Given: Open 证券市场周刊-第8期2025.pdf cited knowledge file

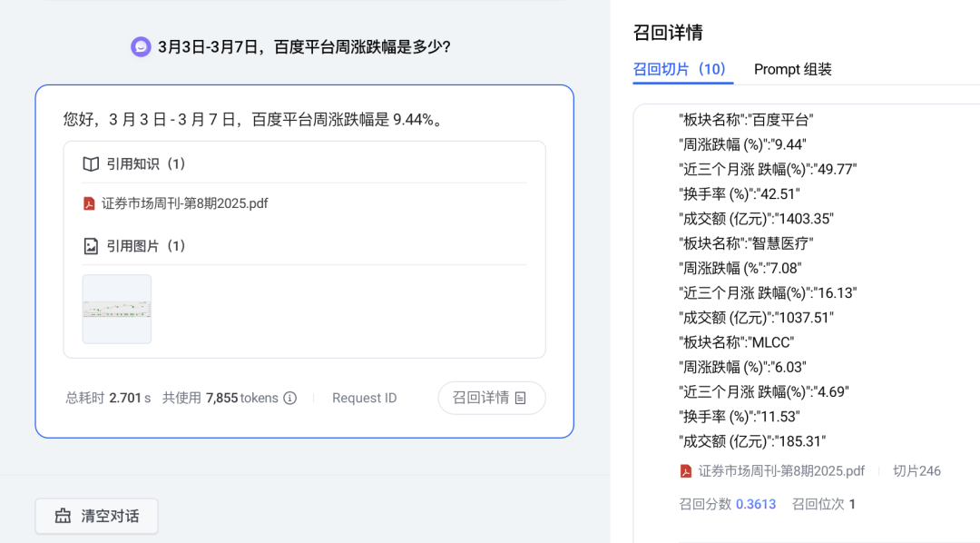Looking at the screenshot, I should click(184, 203).
